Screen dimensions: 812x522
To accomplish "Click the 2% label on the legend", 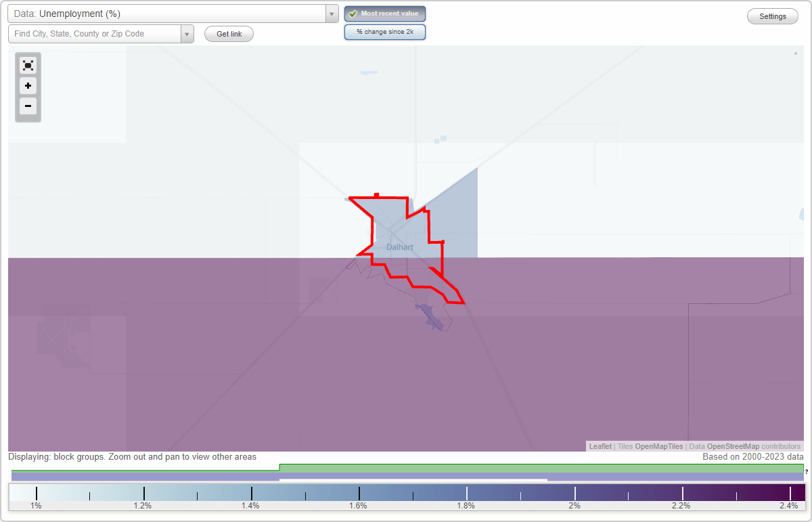I will click(x=574, y=506).
